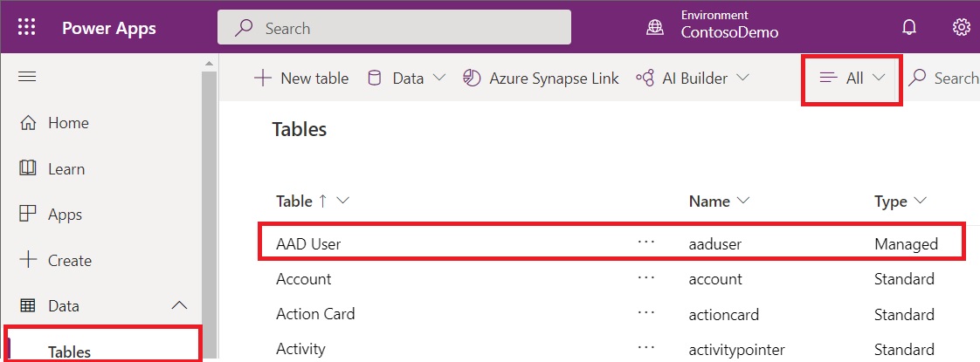The height and width of the screenshot is (362, 980).
Task: Open the app launcher waffle icon
Action: click(27, 28)
